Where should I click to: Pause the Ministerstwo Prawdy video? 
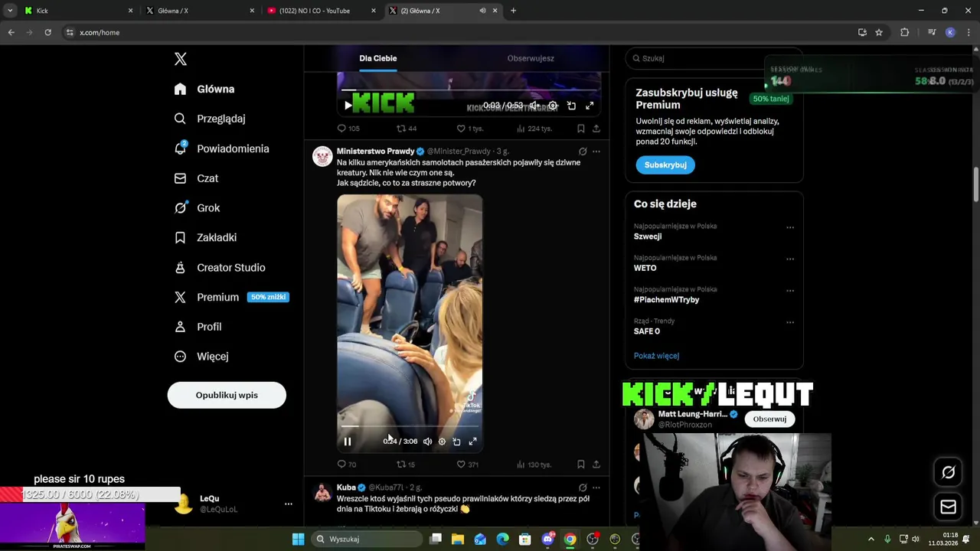coord(348,442)
